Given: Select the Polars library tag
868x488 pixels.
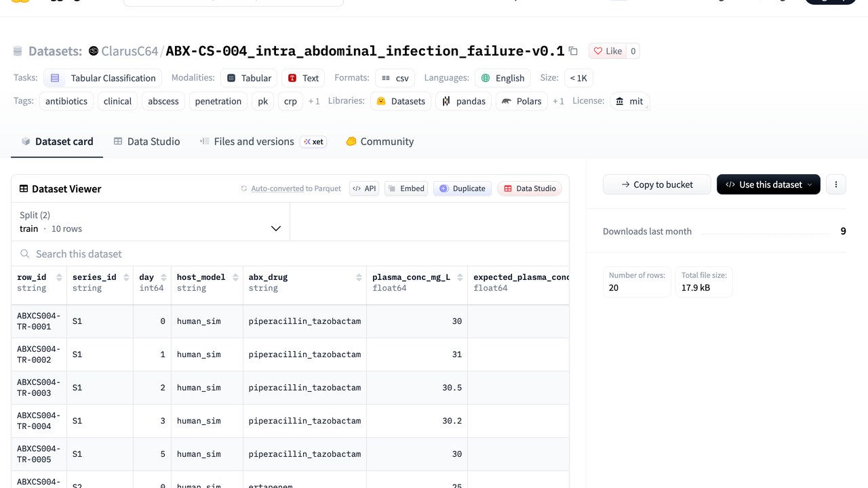Looking at the screenshot, I should click(x=521, y=101).
